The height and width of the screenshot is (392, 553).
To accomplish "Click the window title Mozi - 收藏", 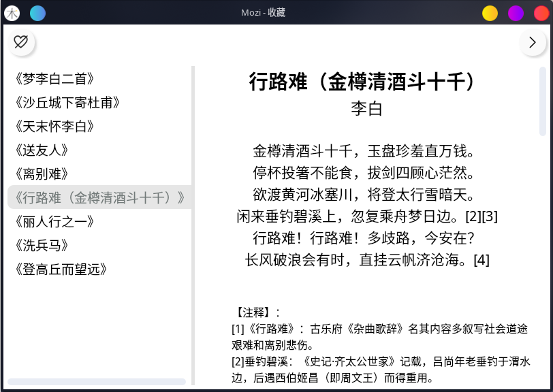I will [x=263, y=13].
